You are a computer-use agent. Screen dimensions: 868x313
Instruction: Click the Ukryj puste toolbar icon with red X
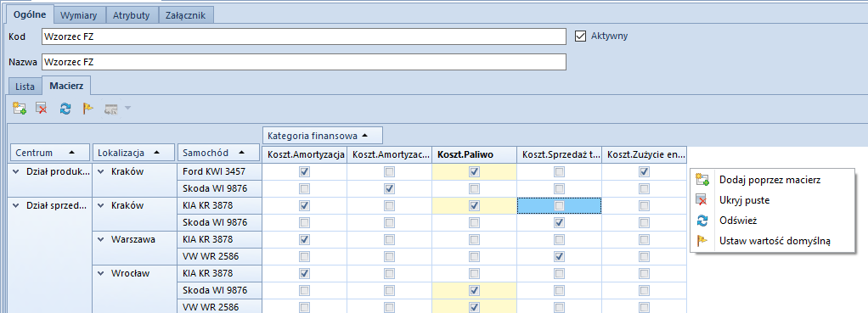click(x=41, y=109)
